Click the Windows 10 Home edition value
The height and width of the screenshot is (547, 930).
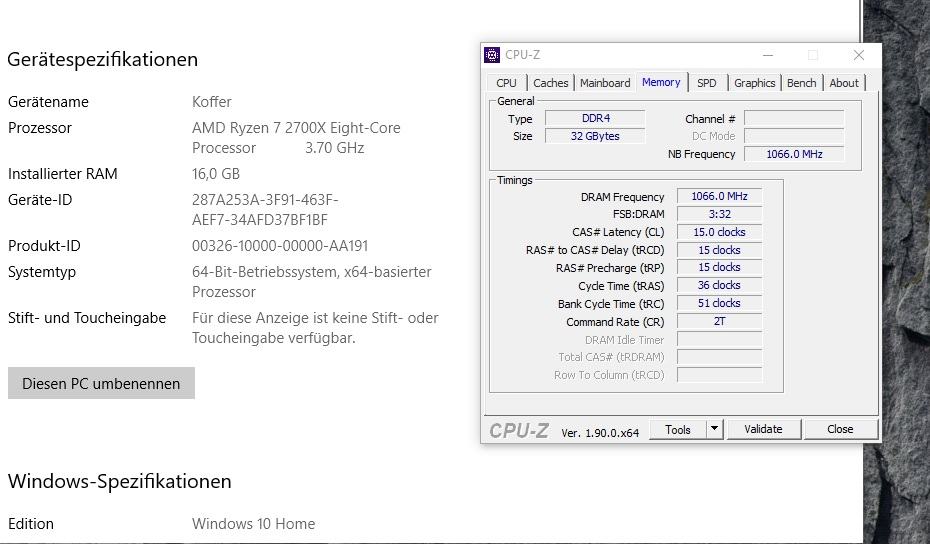tap(253, 524)
